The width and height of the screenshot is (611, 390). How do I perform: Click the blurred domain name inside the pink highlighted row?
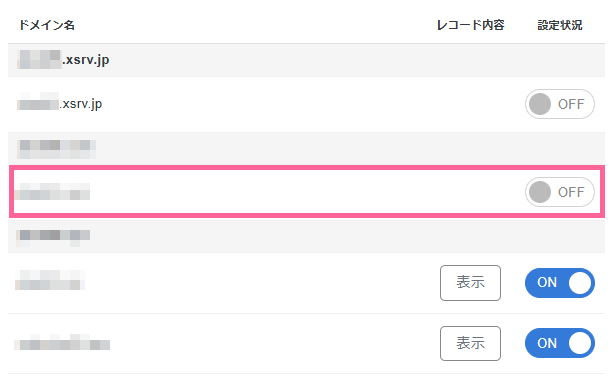pos(53,192)
